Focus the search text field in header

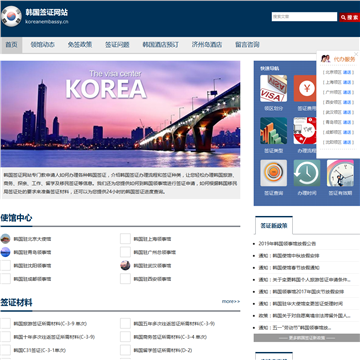click(304, 17)
